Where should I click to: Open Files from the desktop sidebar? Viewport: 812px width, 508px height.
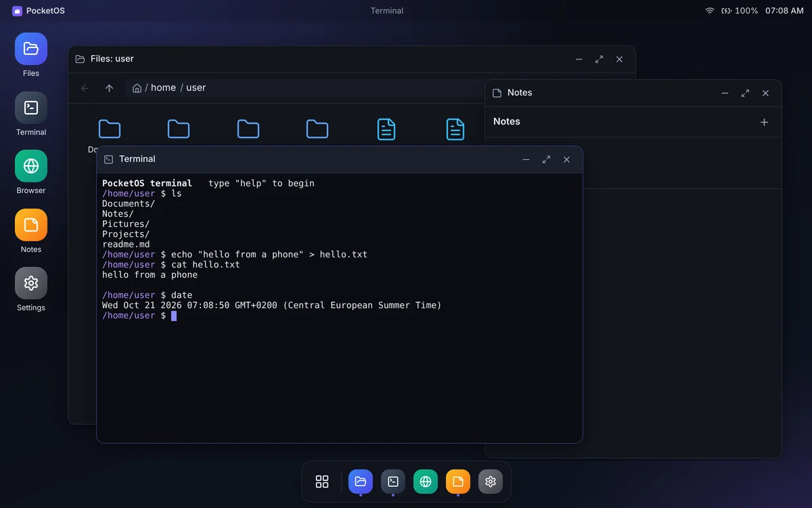(x=31, y=49)
